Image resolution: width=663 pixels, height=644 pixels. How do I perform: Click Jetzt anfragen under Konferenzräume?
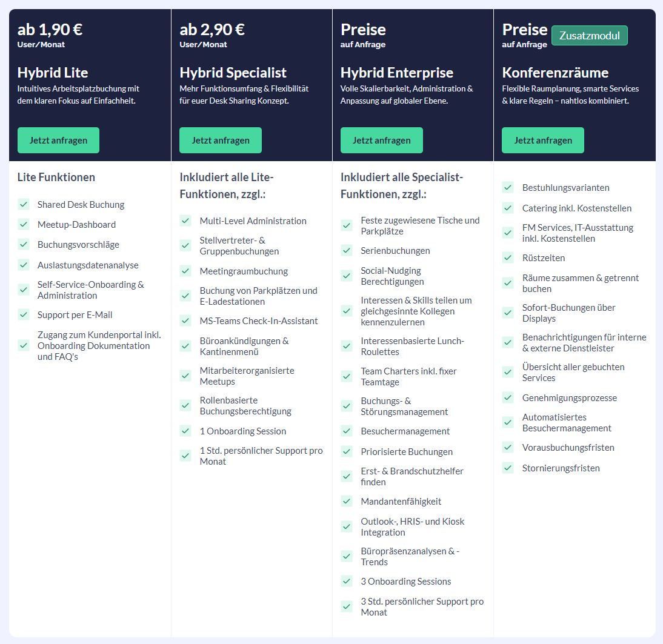[x=543, y=141]
